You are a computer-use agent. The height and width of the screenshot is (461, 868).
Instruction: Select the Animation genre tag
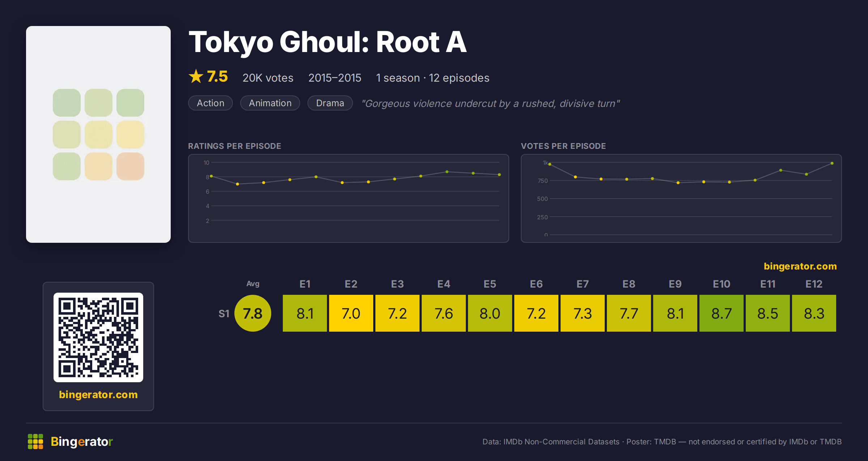270,103
